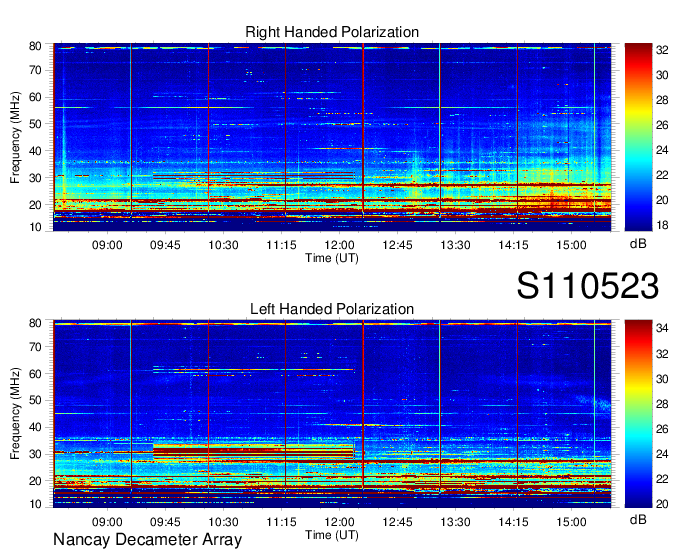Click the "Left Handed Polarization" plot title
Screen dimensions: 680x552
[332, 309]
